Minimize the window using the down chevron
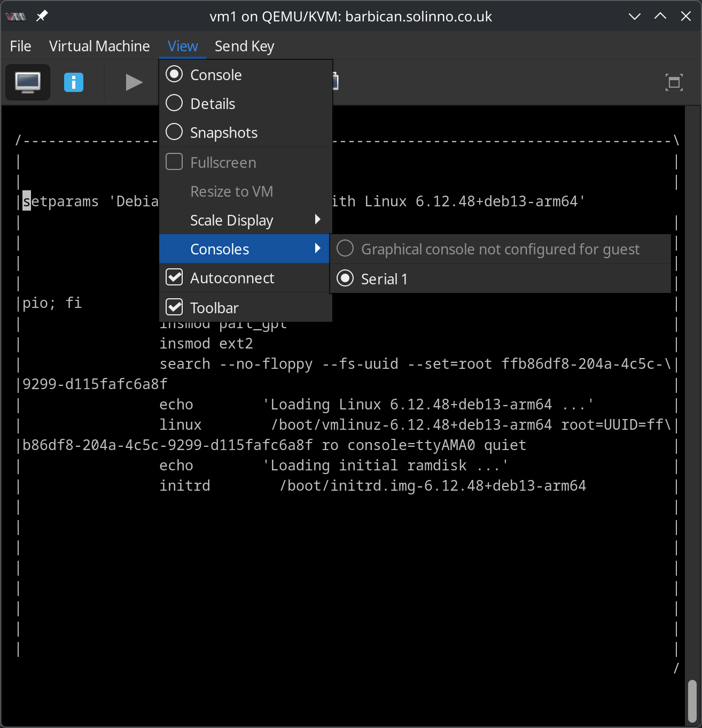The height and width of the screenshot is (728, 702). [634, 17]
